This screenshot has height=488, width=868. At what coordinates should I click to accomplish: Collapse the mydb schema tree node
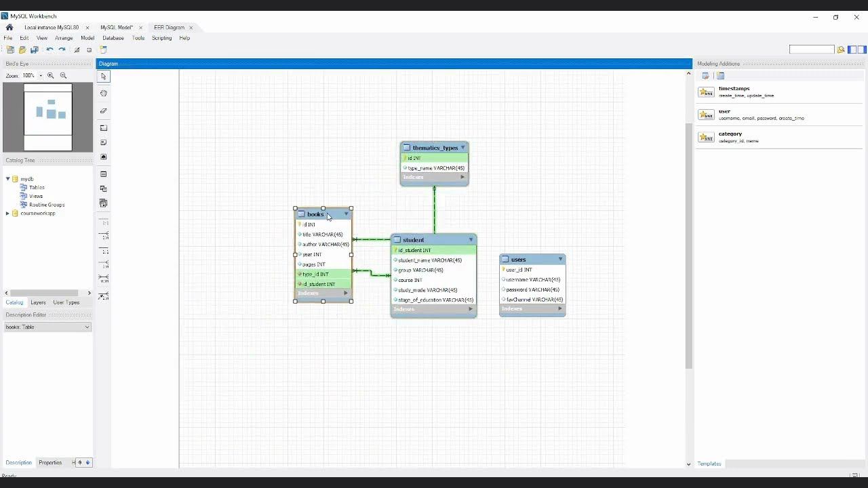[x=7, y=179]
